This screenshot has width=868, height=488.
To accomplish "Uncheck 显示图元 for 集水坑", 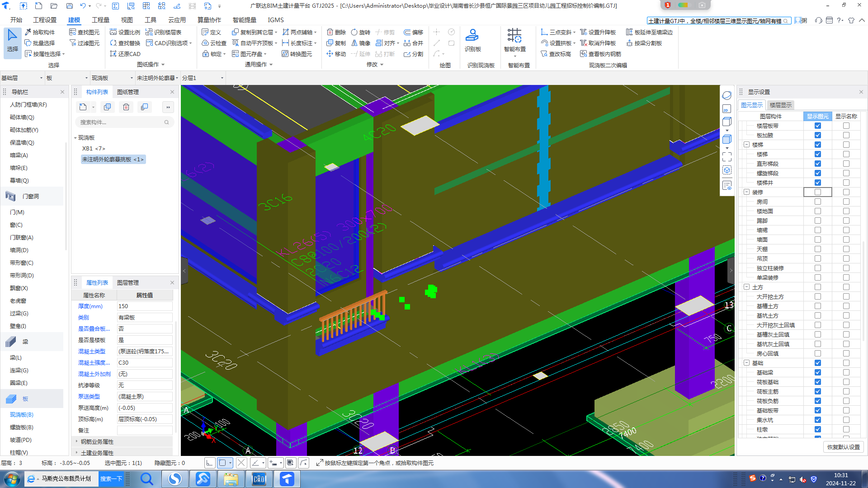I will coord(817,420).
